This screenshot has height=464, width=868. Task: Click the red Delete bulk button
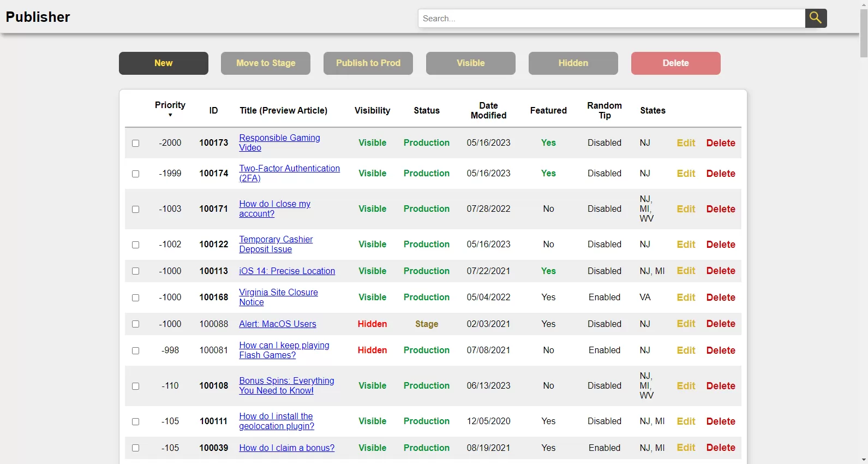point(676,63)
